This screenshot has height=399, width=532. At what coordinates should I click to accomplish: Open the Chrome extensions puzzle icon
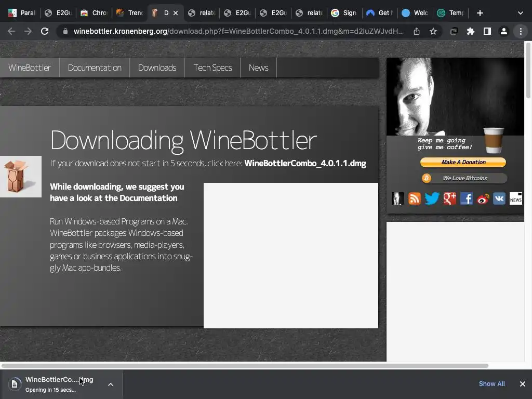click(x=471, y=32)
